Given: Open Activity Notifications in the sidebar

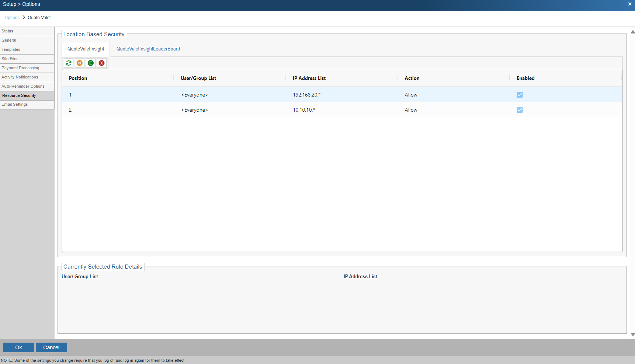Looking at the screenshot, I should click(x=20, y=77).
